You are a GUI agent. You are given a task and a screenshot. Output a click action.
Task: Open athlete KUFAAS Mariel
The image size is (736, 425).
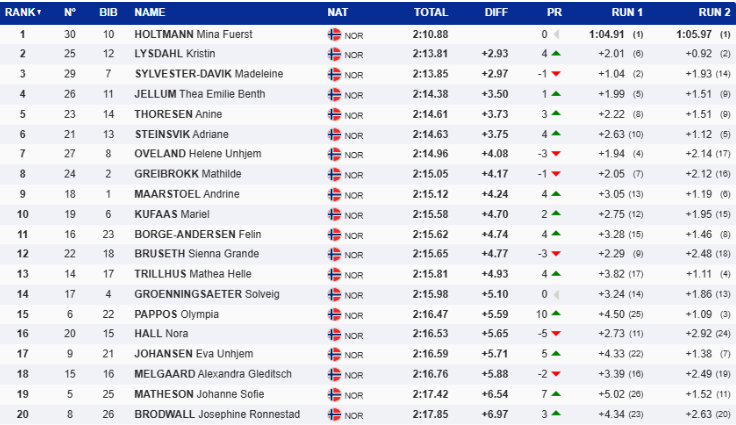pos(172,214)
